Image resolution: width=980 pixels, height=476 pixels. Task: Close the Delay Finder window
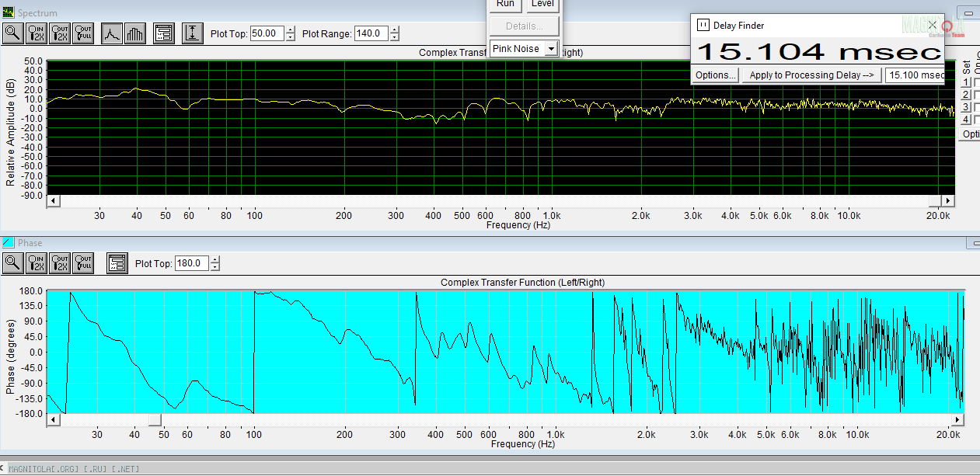933,25
